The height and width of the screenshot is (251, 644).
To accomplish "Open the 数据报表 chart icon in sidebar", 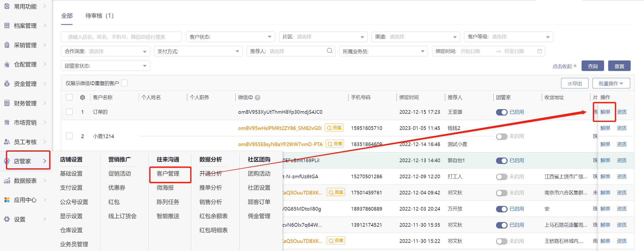I will tap(7, 181).
